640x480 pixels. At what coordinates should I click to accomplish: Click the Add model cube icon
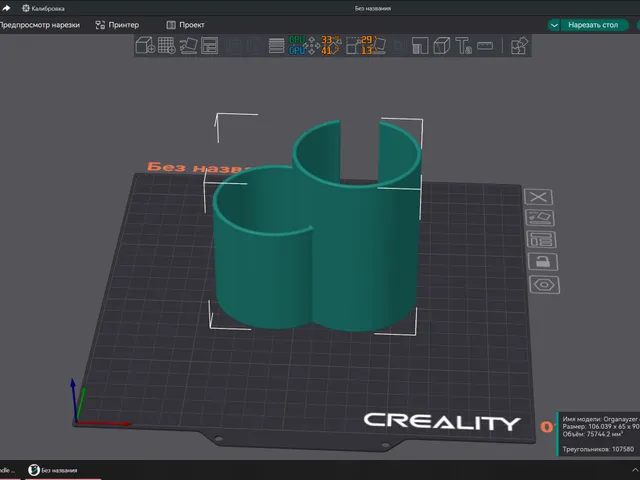(x=145, y=45)
